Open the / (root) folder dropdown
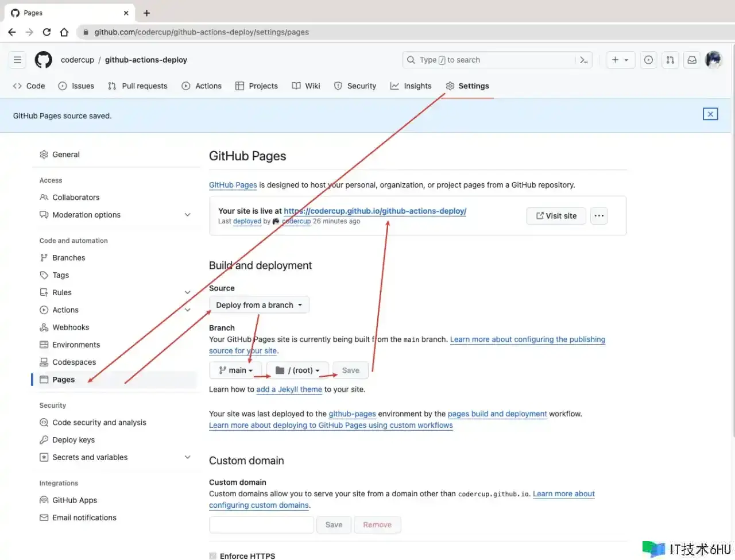The image size is (735, 560). [x=297, y=370]
